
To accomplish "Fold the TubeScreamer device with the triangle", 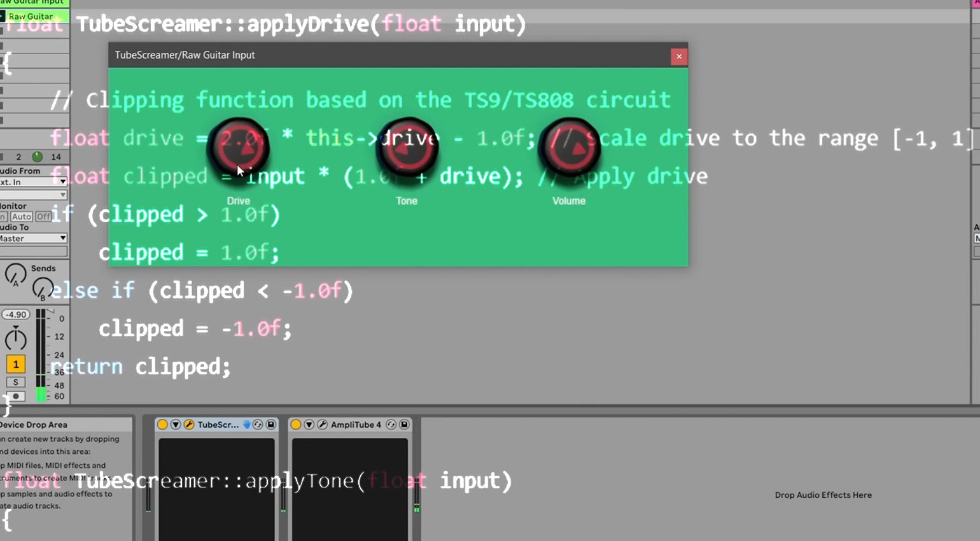I will 176,425.
